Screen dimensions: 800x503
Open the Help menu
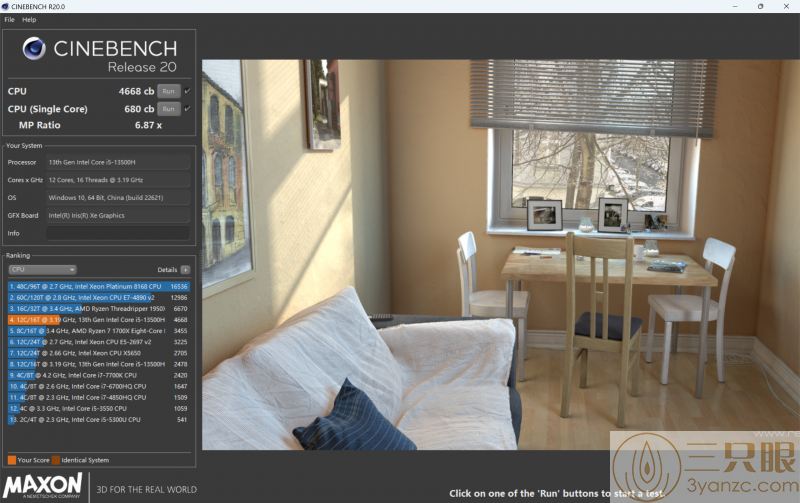click(29, 19)
